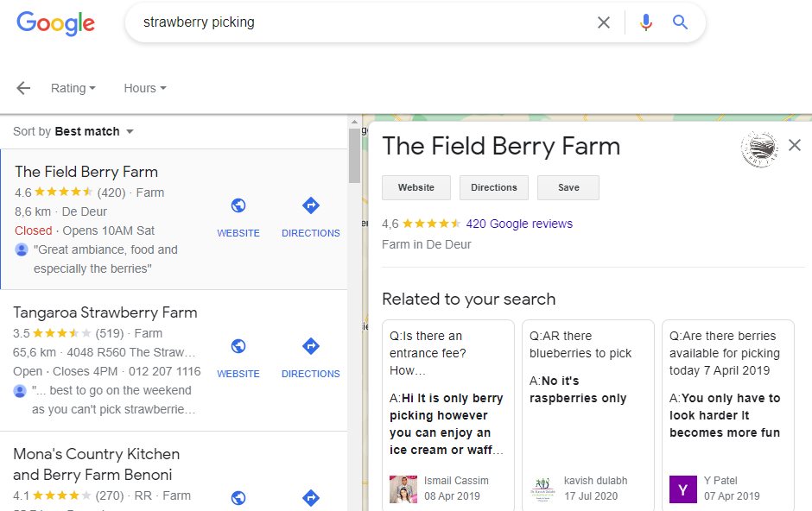Open The Field Berry Farm website globe icon
The width and height of the screenshot is (812, 511).
tap(238, 206)
